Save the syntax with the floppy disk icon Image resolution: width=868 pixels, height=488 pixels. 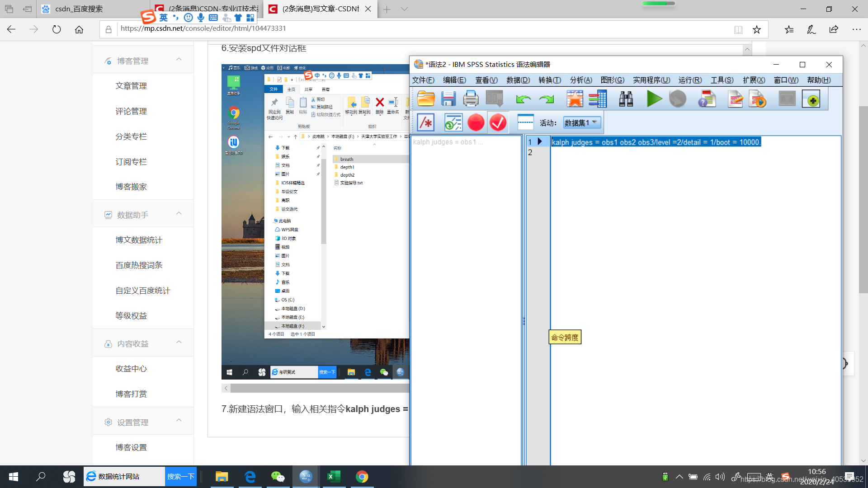[x=448, y=99]
